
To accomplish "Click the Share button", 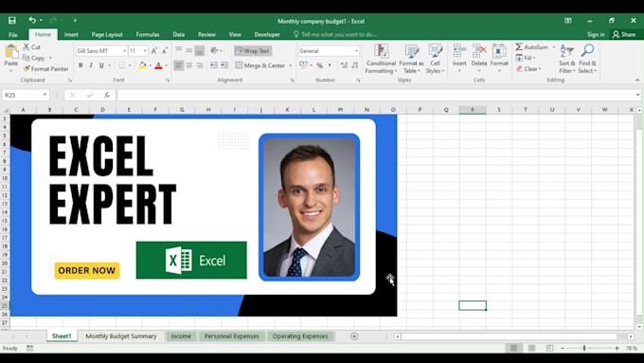I will [624, 34].
